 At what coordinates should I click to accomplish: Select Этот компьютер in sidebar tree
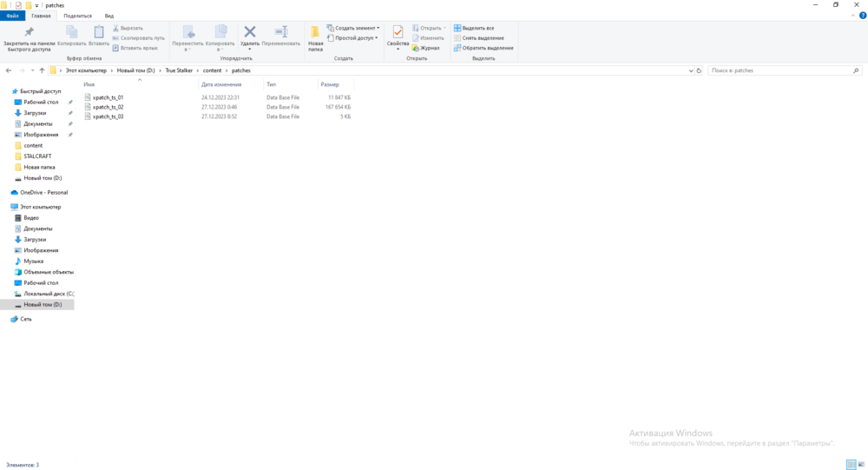(x=41, y=207)
